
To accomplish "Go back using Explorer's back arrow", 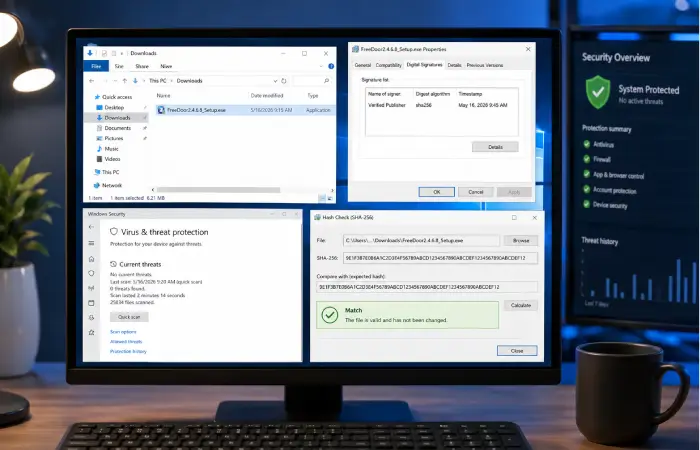I will (92, 81).
